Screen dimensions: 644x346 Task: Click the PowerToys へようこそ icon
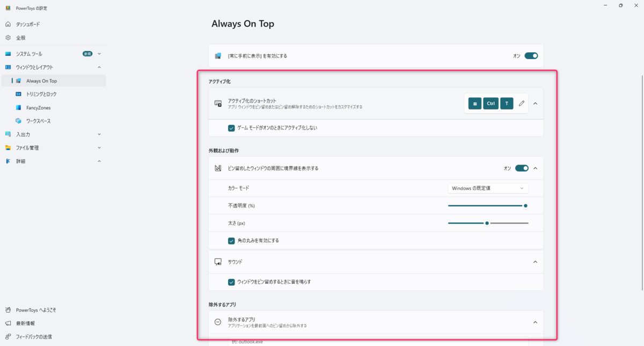(8, 310)
